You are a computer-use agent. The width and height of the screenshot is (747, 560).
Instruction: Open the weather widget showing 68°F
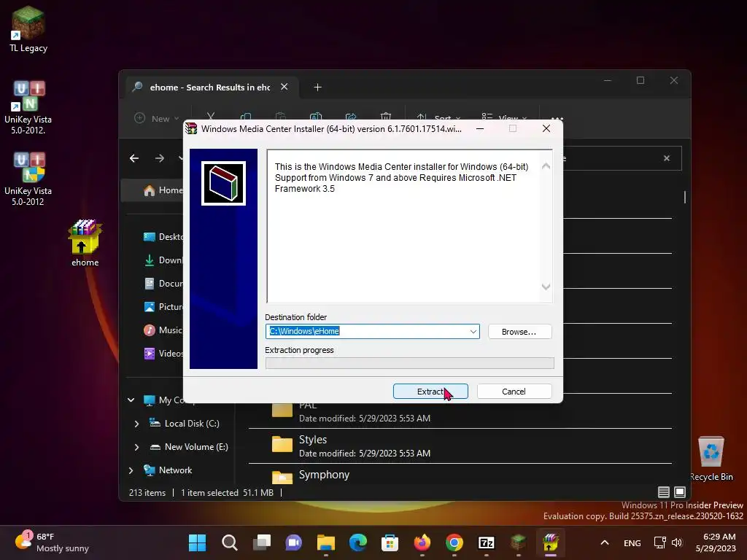pos(52,542)
